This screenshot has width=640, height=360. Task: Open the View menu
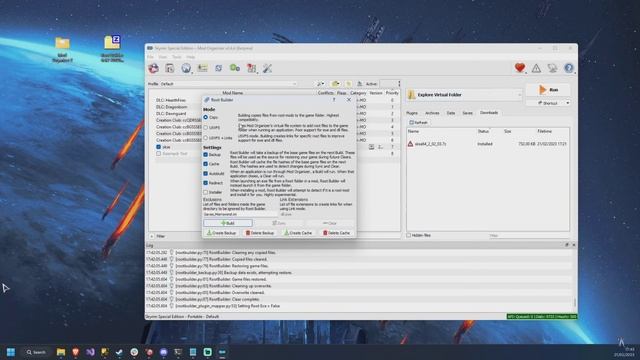[163, 57]
